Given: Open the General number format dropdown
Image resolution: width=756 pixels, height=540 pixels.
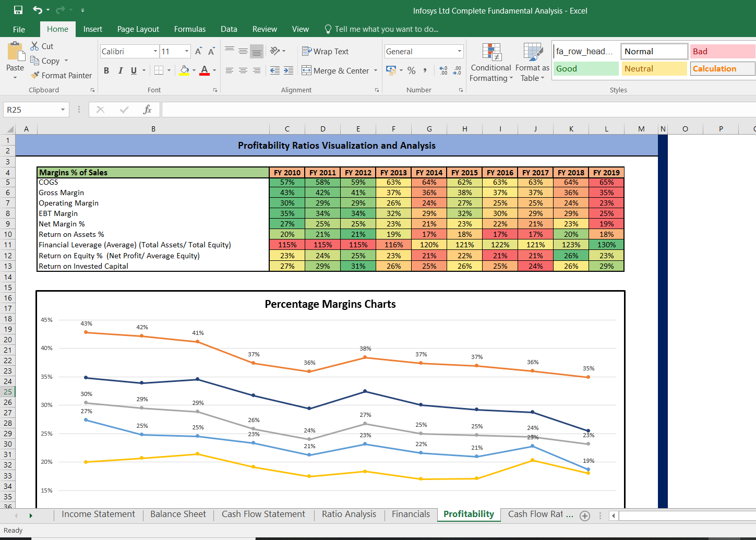Looking at the screenshot, I should click(x=460, y=51).
